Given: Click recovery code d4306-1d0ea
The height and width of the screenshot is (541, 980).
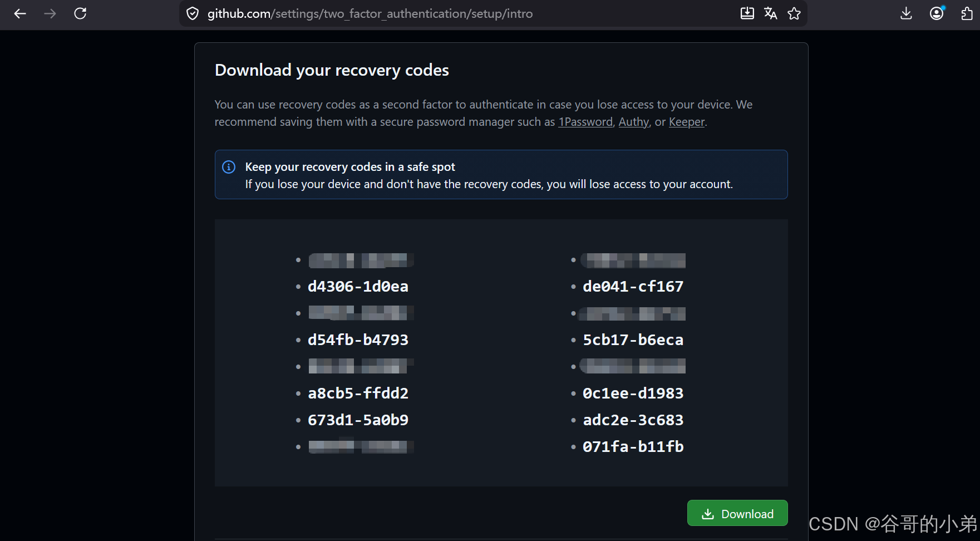Looking at the screenshot, I should click(x=358, y=286).
